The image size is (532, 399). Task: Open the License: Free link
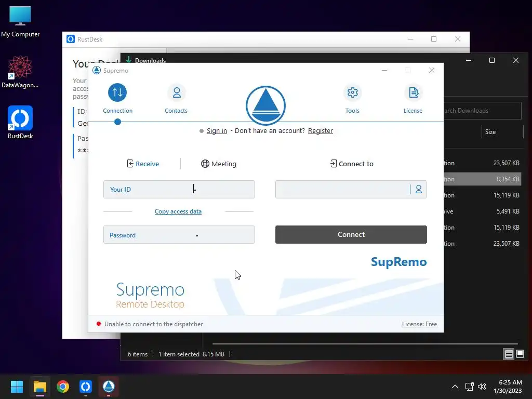coord(419,324)
